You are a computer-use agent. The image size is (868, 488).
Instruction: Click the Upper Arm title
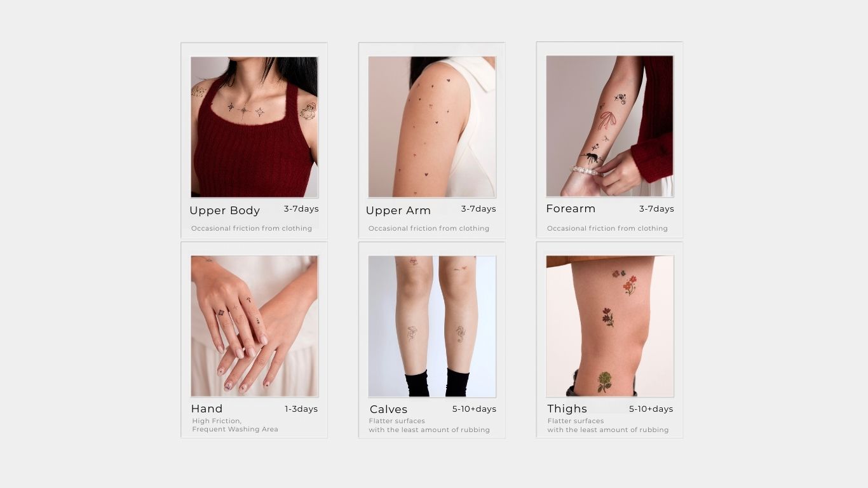398,210
